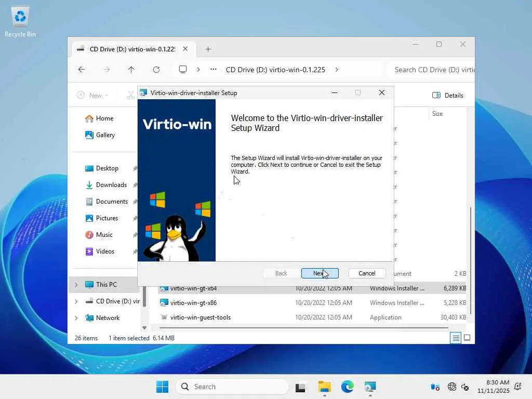The image size is (532, 399).
Task: Expand the CD Drive (D:) tree node
Action: (76, 301)
